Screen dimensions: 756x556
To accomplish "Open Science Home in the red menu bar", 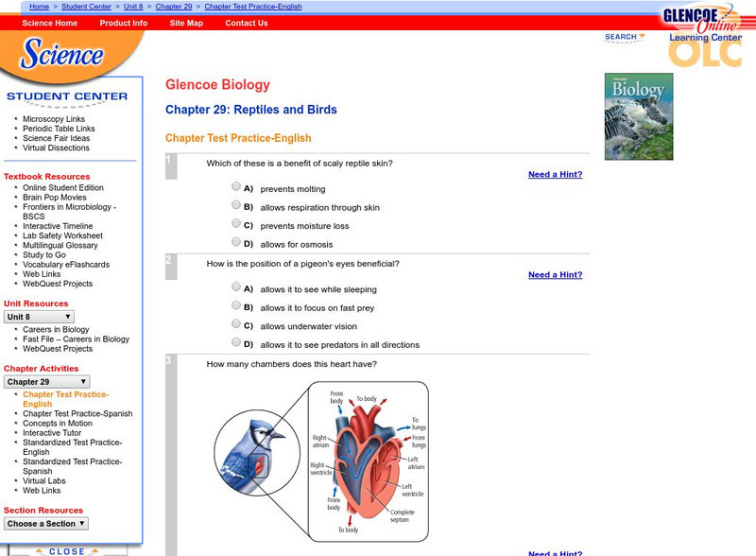I will [50, 23].
